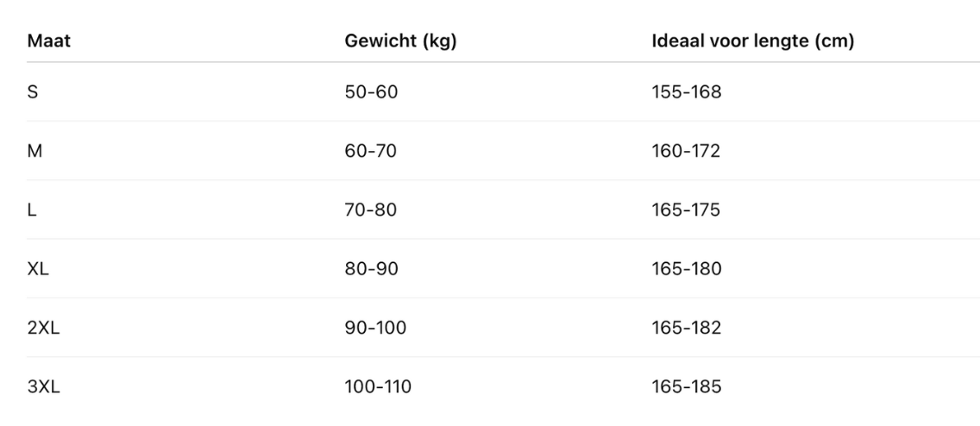Click the Gewicht (kg) column header
980x426 pixels.
[x=400, y=42]
